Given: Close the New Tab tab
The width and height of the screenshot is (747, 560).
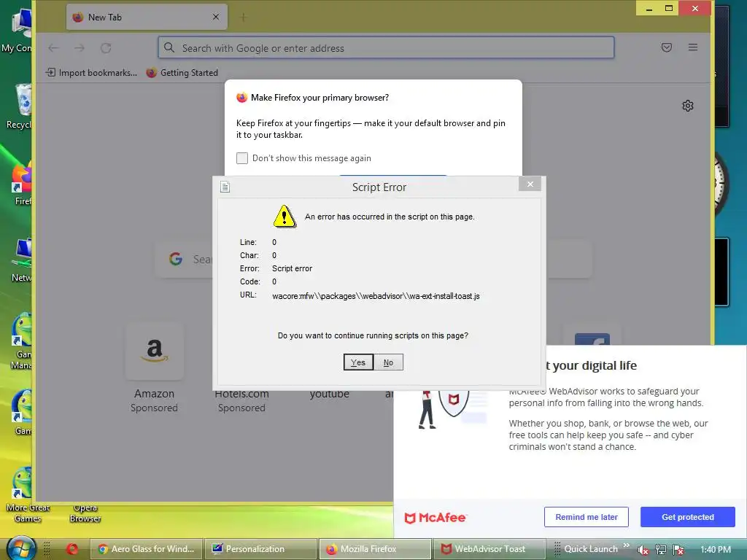Looking at the screenshot, I should [216, 17].
